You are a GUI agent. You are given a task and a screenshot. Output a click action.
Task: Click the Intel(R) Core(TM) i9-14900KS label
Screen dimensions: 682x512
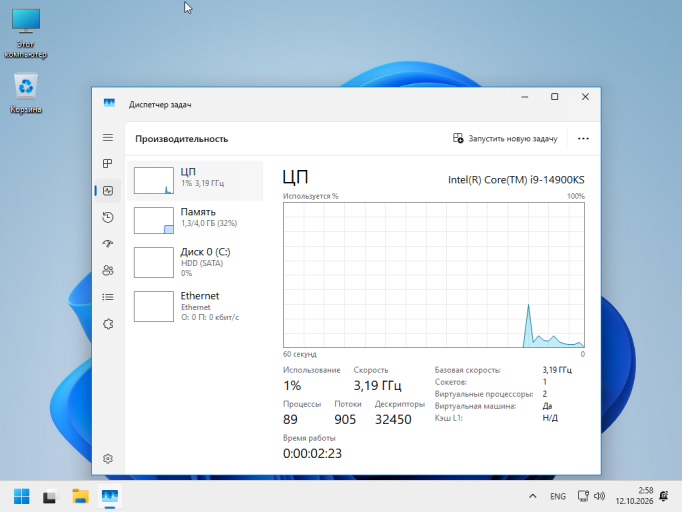click(x=516, y=180)
